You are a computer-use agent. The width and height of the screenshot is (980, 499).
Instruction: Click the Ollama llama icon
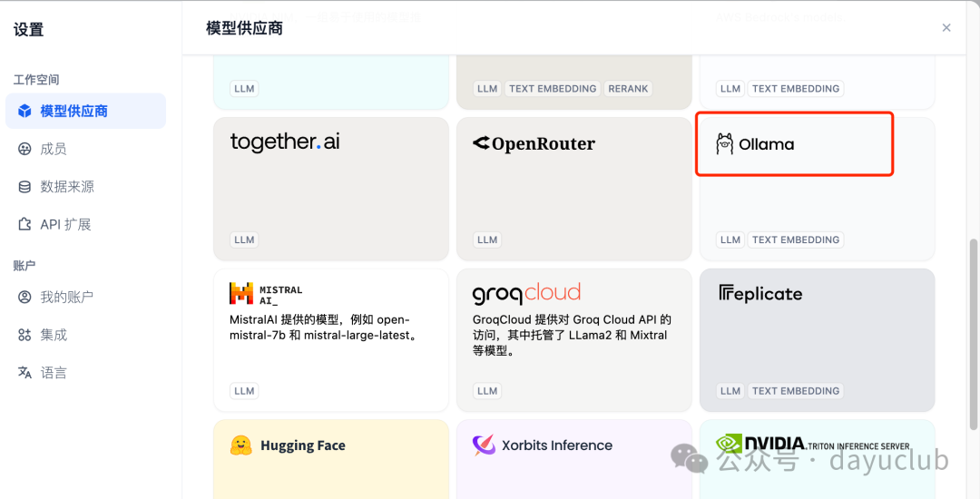coord(724,144)
